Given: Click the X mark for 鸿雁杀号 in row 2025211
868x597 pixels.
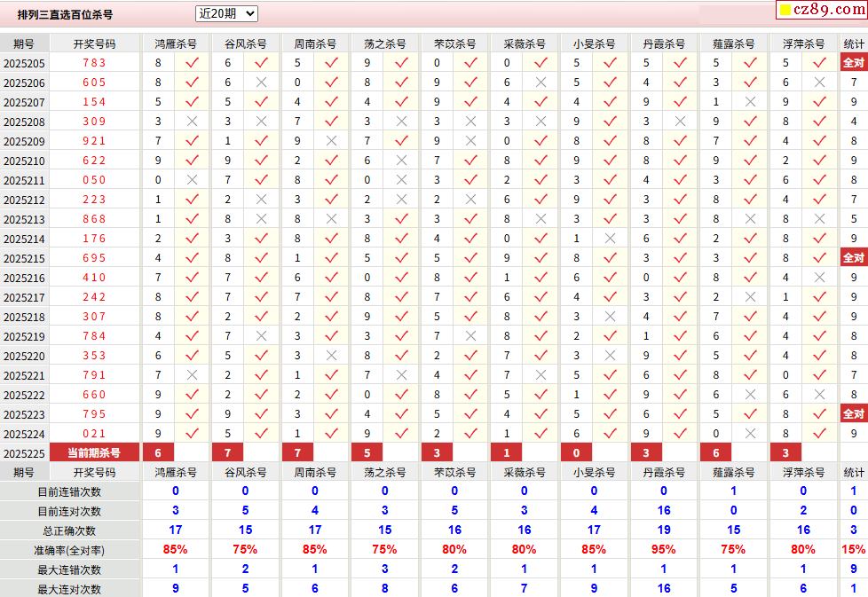Looking at the screenshot, I should (x=192, y=180).
